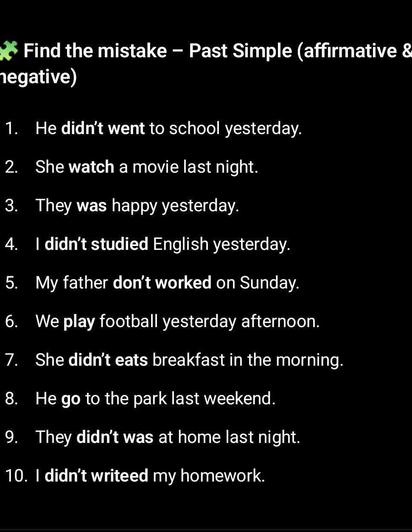The height and width of the screenshot is (532, 412).
Task: Click the bold word 'go'
Action: tap(71, 400)
